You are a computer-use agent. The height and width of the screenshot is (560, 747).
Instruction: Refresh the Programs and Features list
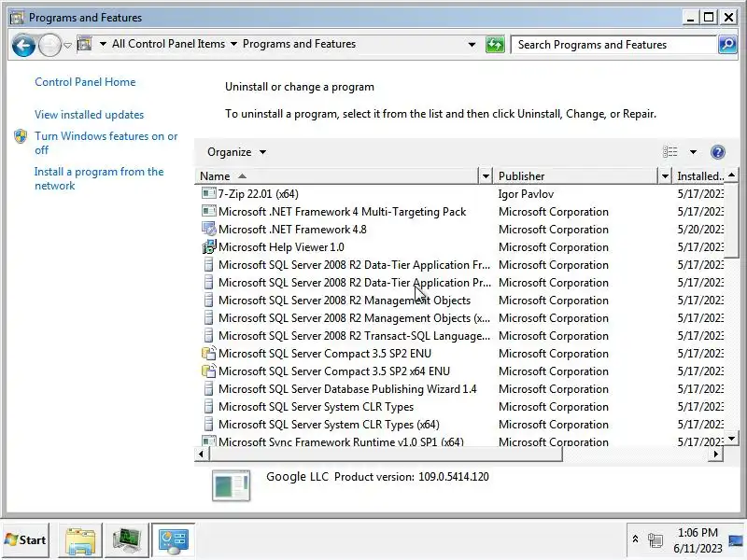(495, 45)
